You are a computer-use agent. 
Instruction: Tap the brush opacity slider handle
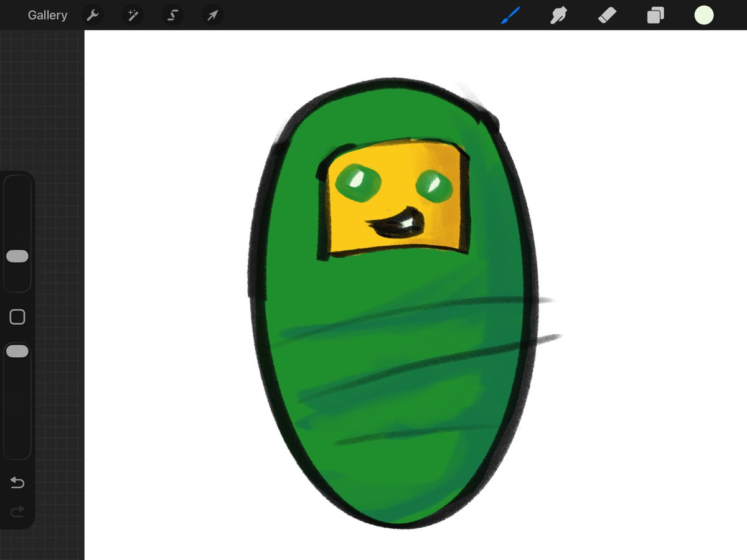(17, 352)
